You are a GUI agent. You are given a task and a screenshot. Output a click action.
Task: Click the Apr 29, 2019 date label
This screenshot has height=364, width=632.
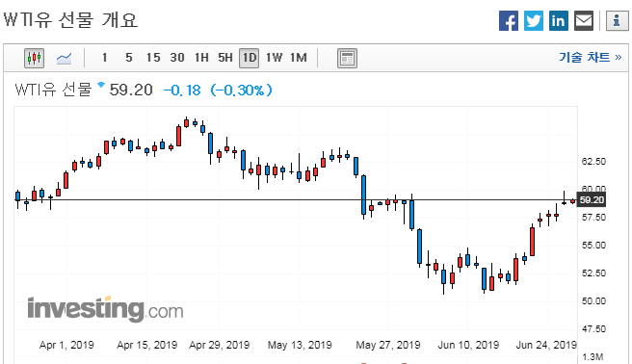click(x=220, y=345)
